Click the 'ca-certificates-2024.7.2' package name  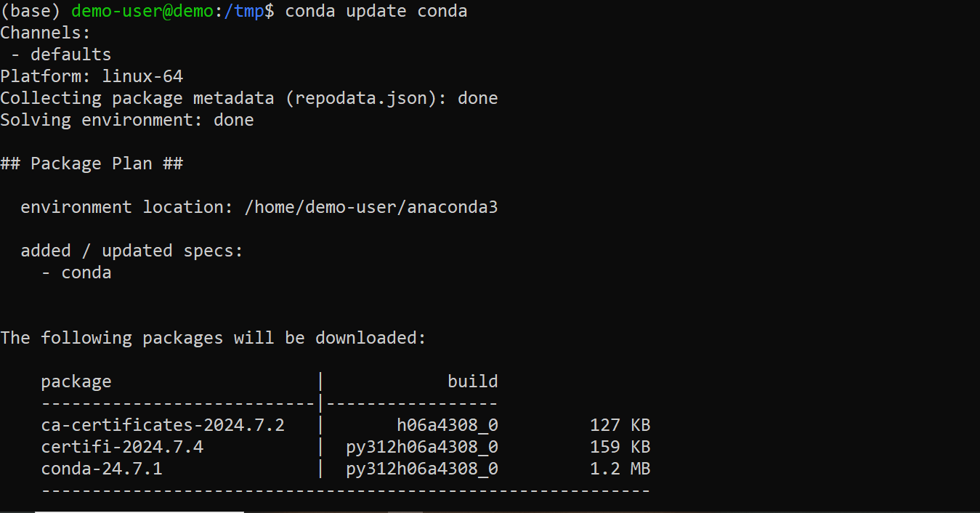[163, 425]
